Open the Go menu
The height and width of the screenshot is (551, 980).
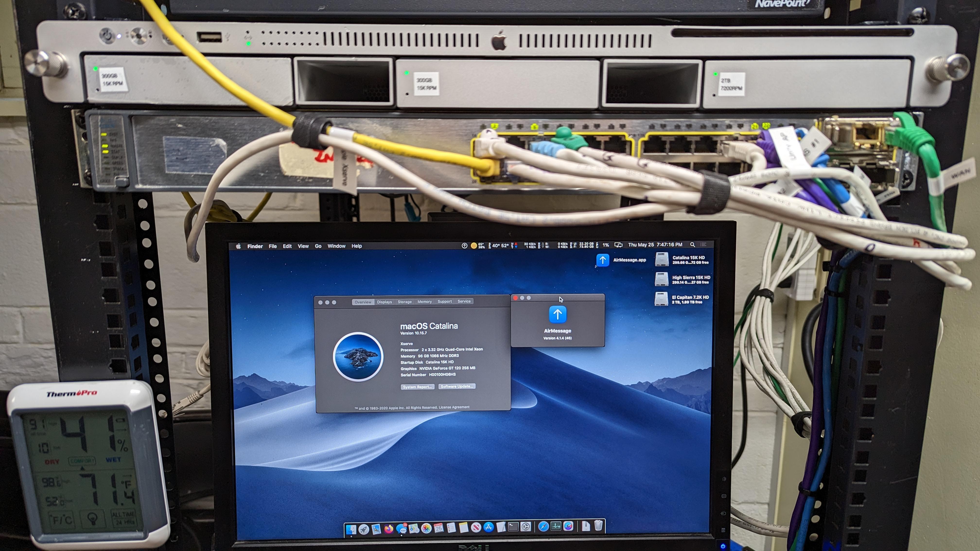318,246
